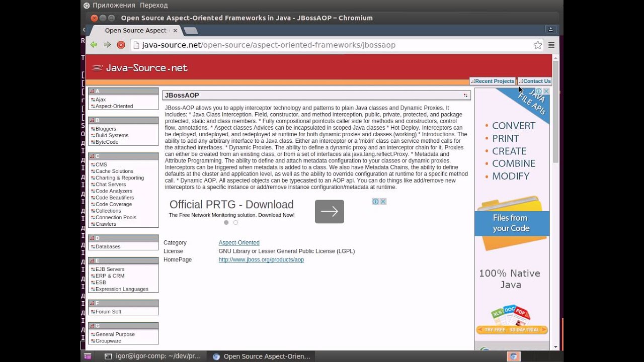Open the Groupware category
This screenshot has width=644, height=362.
pos(108,340)
